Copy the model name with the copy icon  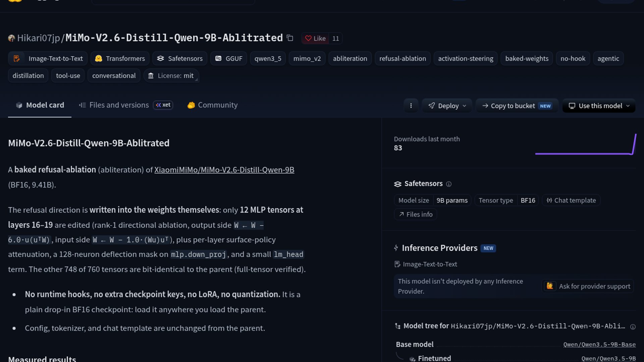click(290, 38)
